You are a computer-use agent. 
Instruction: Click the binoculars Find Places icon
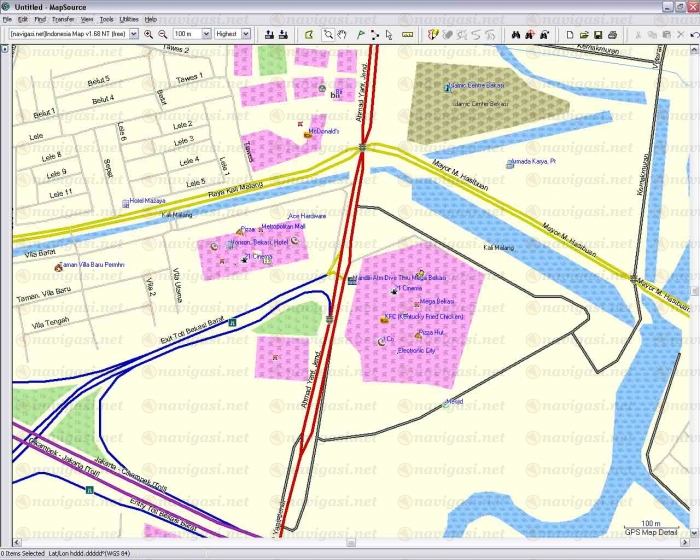coord(516,34)
